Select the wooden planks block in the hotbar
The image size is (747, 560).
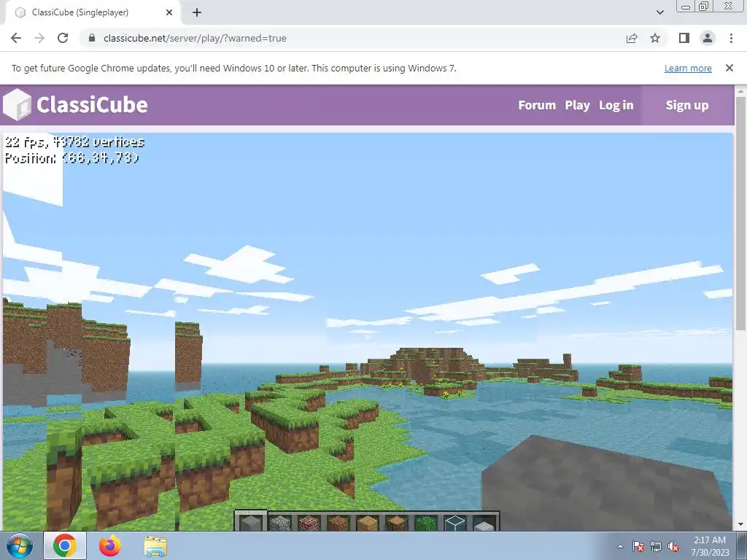368,522
